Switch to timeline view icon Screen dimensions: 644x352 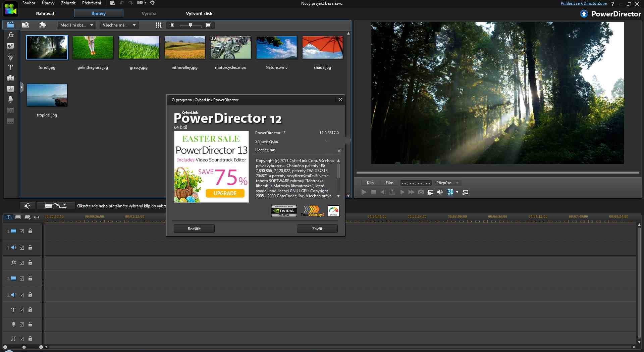(8, 217)
